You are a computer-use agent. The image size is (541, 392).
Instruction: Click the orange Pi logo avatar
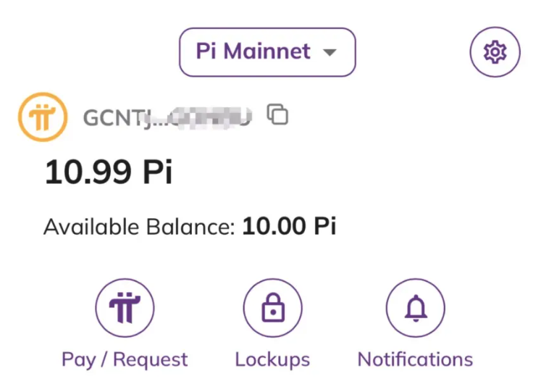[x=43, y=116]
